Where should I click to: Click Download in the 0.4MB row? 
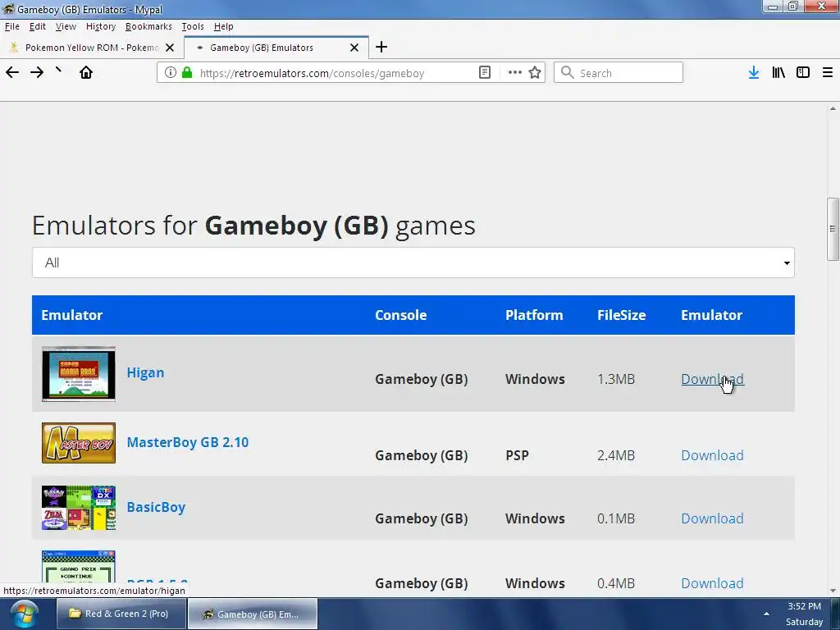click(712, 583)
